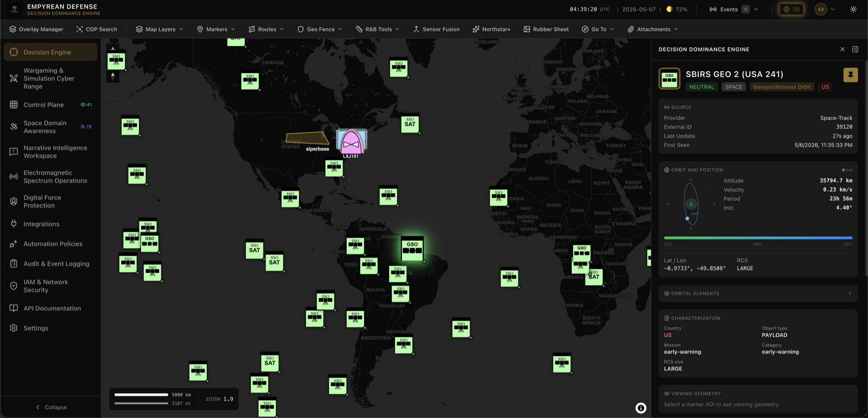The width and height of the screenshot is (868, 418).
Task: Click IAM & Network Security shield icon
Action: coord(14,286)
